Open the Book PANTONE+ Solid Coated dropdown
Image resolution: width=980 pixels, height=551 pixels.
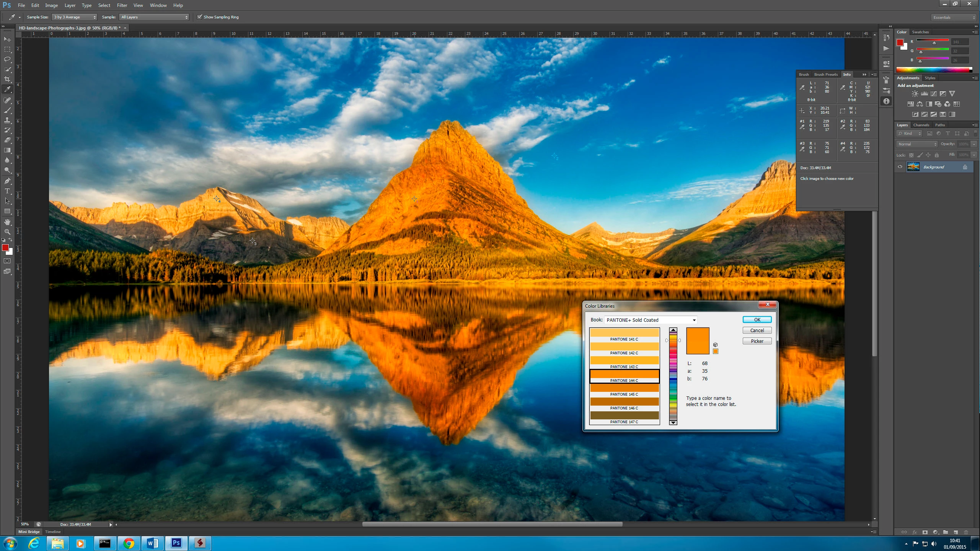click(x=651, y=320)
